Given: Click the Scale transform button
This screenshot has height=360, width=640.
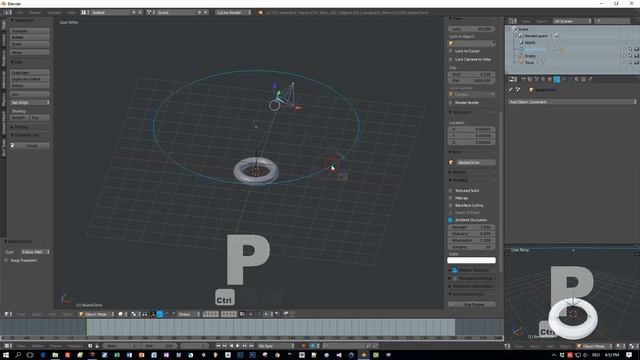Looking at the screenshot, I should (30, 44).
